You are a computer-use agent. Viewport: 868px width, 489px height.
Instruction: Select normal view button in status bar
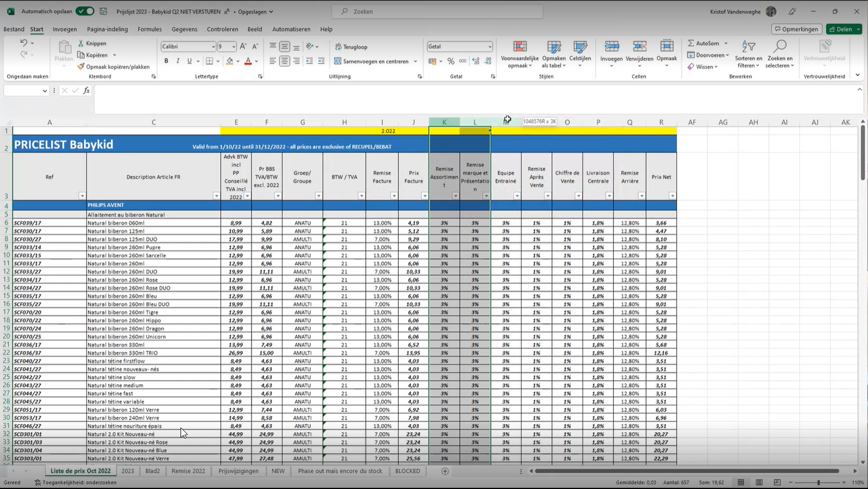(741, 483)
